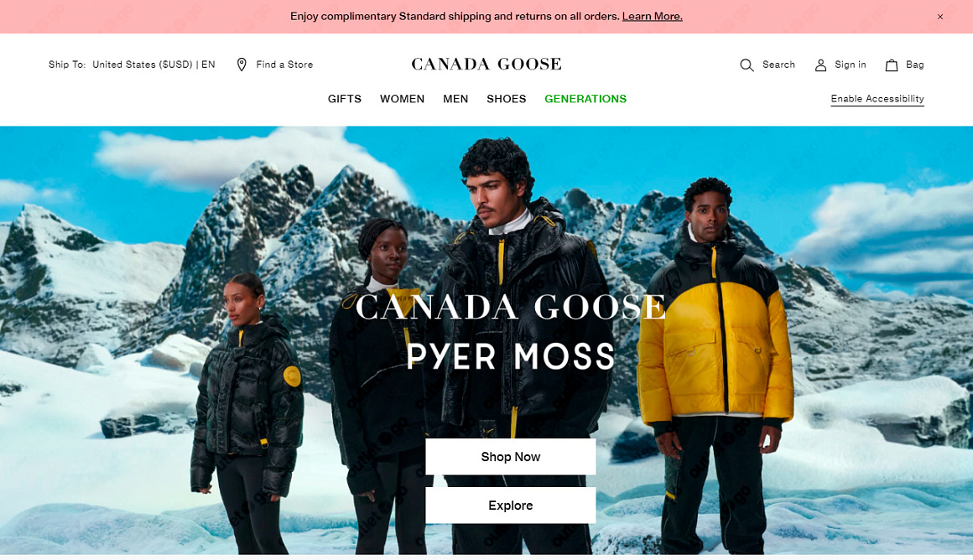Select the green Generations menu item
This screenshot has width=973, height=560.
pos(585,99)
